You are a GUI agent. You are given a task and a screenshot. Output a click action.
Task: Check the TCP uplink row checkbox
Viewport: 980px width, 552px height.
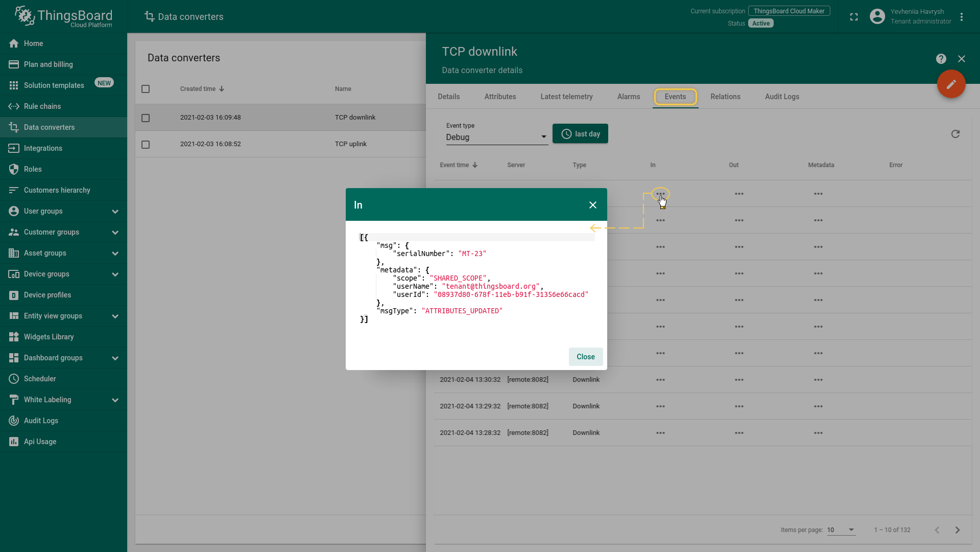[146, 145]
